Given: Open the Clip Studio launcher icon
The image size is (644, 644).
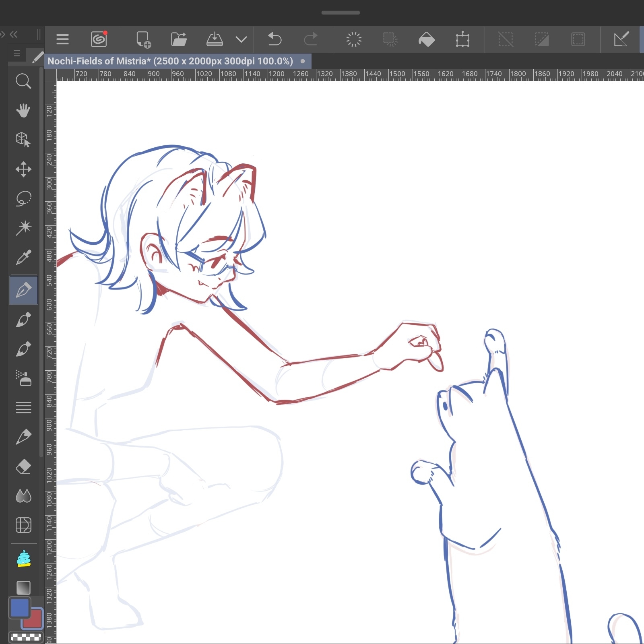Looking at the screenshot, I should [99, 39].
